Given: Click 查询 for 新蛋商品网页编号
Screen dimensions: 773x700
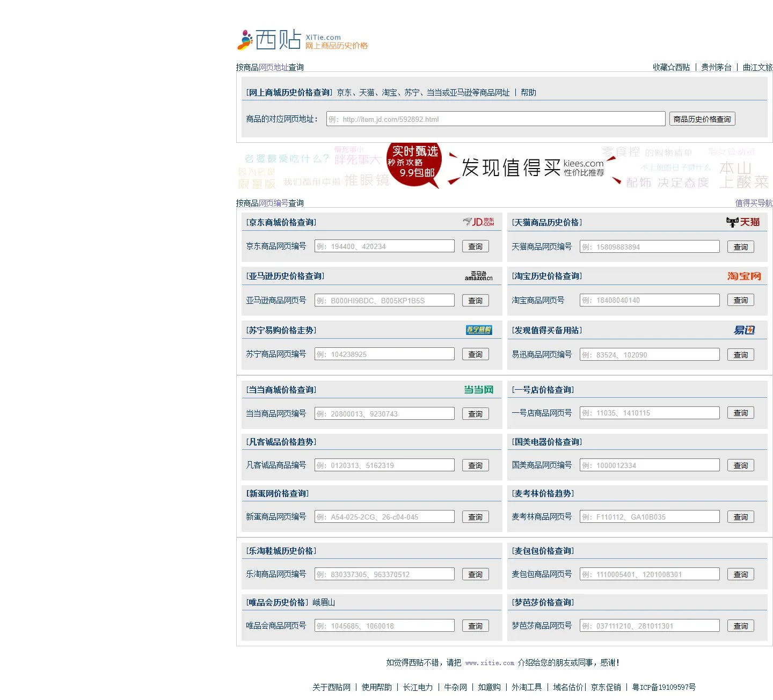Looking at the screenshot, I should coord(476,517).
